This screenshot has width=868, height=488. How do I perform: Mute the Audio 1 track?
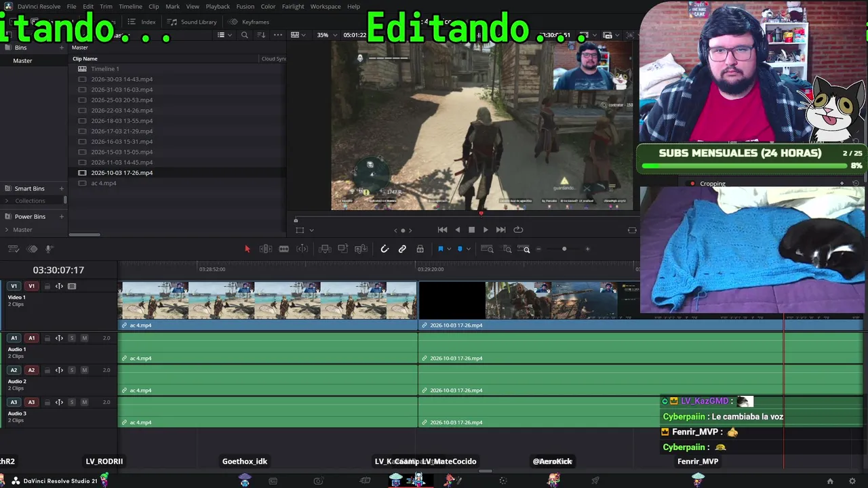coord(84,338)
